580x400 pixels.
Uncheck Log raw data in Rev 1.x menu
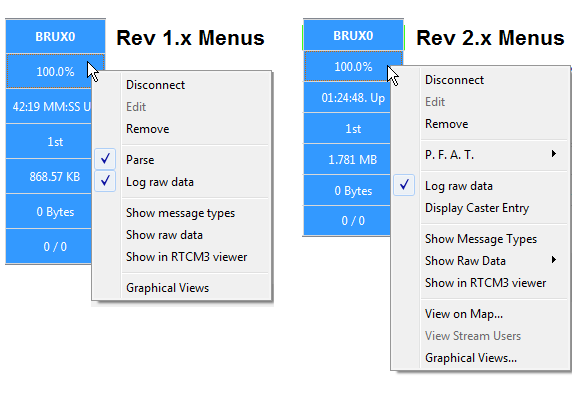(105, 181)
